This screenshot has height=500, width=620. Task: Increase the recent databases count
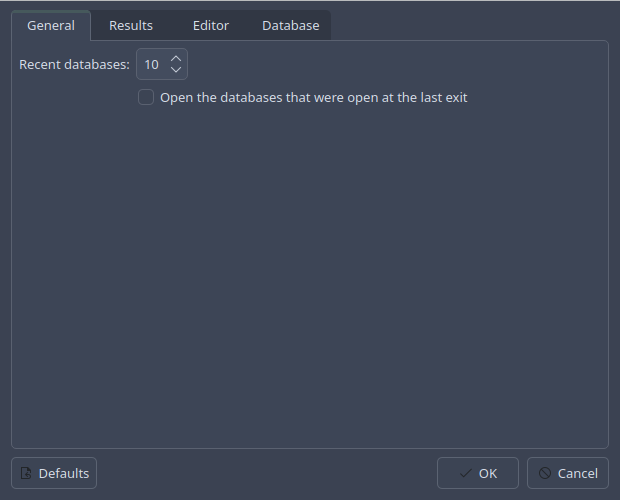coord(176,58)
